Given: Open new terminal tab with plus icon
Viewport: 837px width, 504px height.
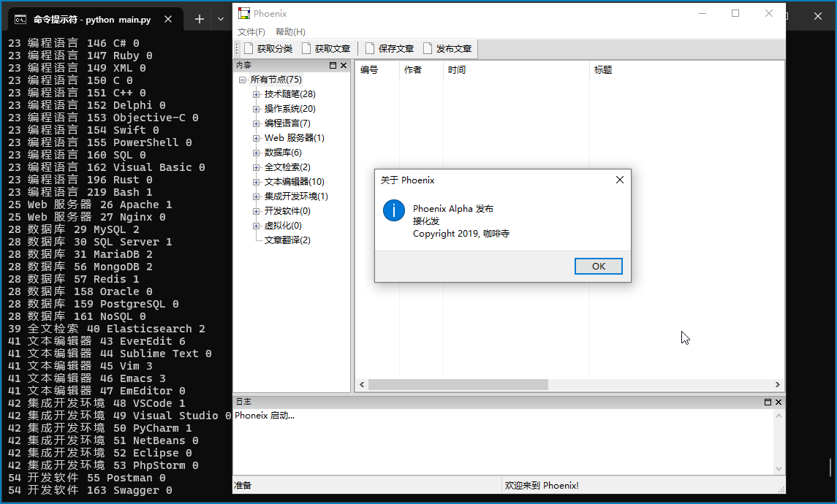Looking at the screenshot, I should tap(199, 20).
